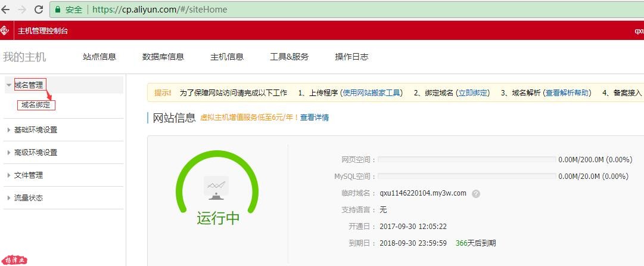
Task: Open the 站点信息 tab
Action: click(x=99, y=57)
